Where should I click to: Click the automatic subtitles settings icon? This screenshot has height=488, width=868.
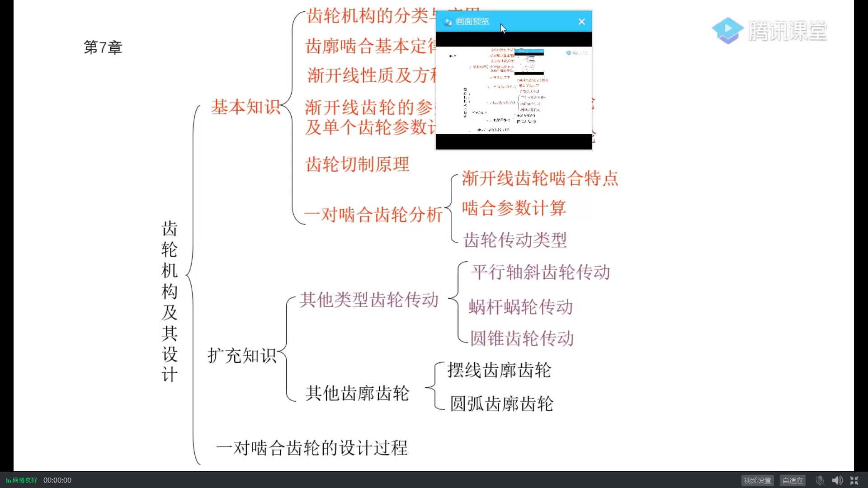[x=793, y=480]
